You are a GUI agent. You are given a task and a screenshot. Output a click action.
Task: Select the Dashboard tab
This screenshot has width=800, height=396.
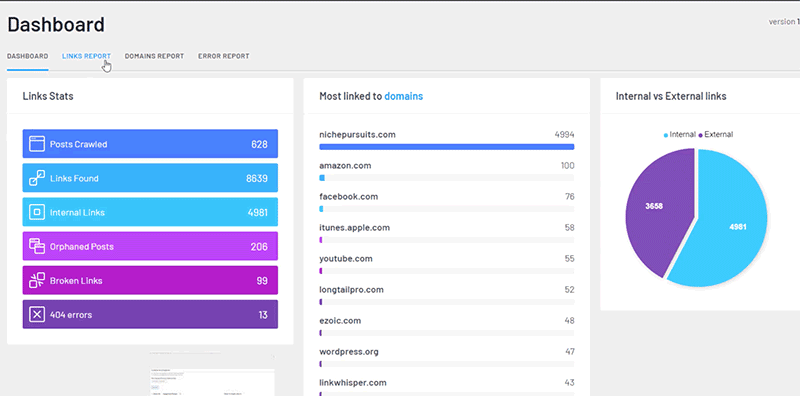(x=28, y=56)
